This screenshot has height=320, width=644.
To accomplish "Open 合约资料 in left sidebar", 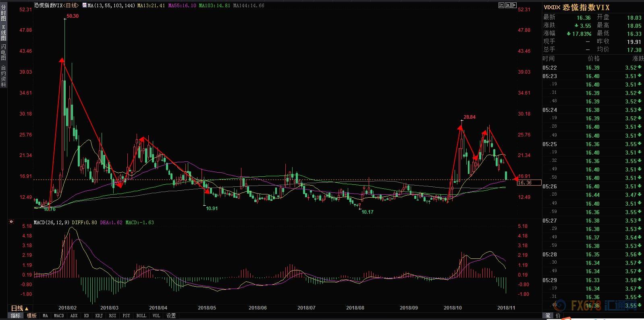I will coord(3,76).
